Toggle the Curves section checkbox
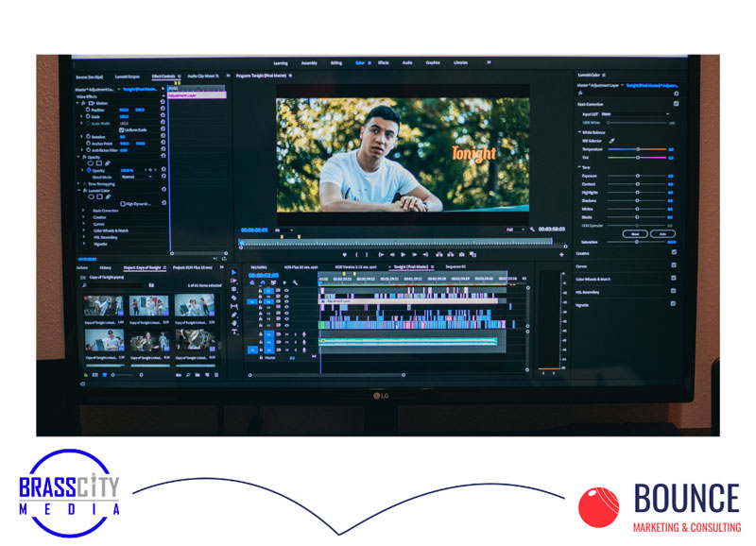The width and height of the screenshot is (756, 546). click(674, 265)
